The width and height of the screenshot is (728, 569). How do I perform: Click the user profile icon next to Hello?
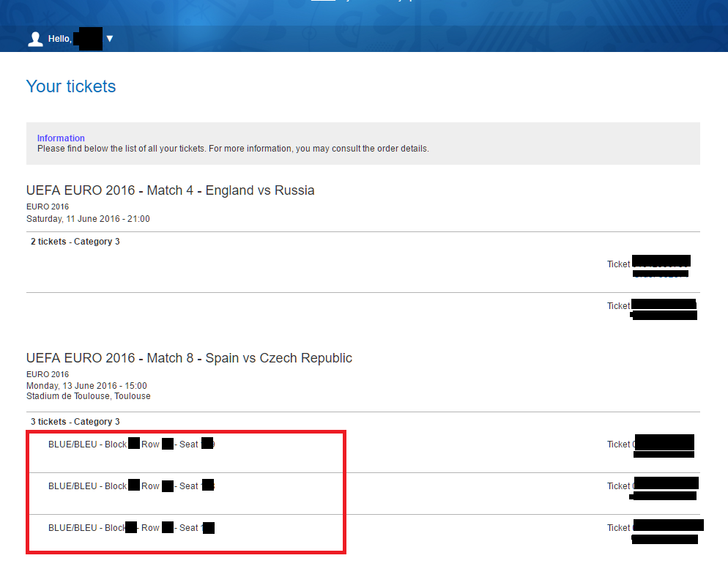pyautogui.click(x=35, y=39)
